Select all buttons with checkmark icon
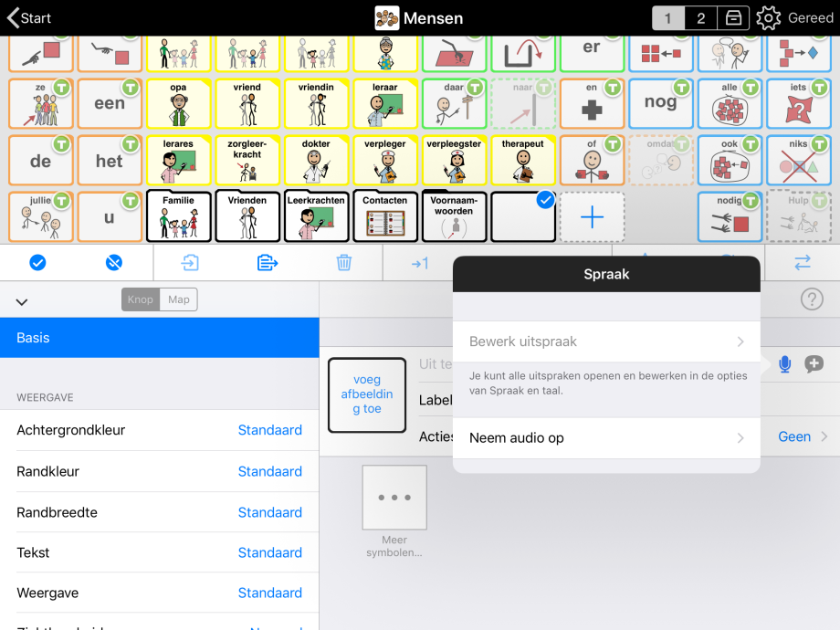This screenshot has height=630, width=840. point(37,263)
